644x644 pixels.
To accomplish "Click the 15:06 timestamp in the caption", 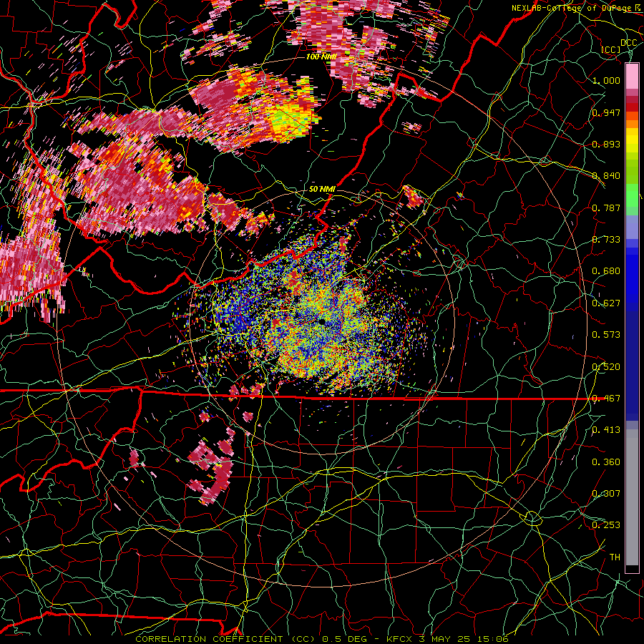I will 493,639.
